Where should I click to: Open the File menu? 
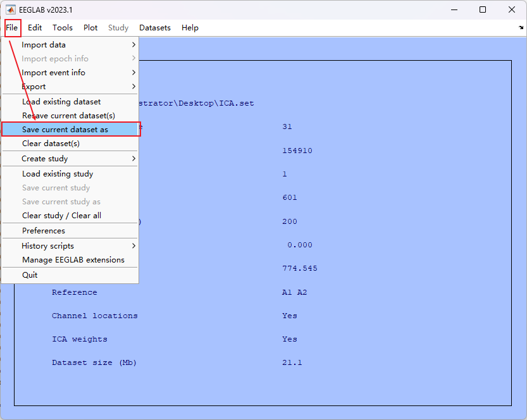(12, 28)
